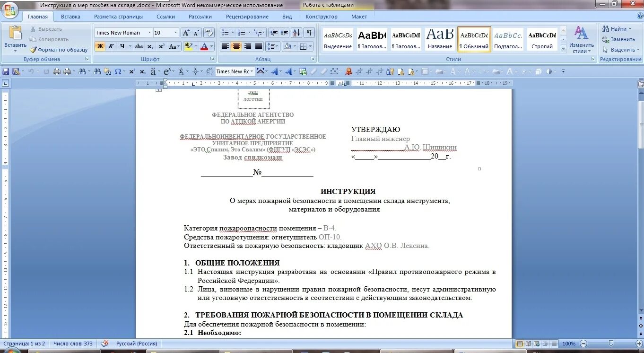Open the Рассылки tab

click(200, 17)
